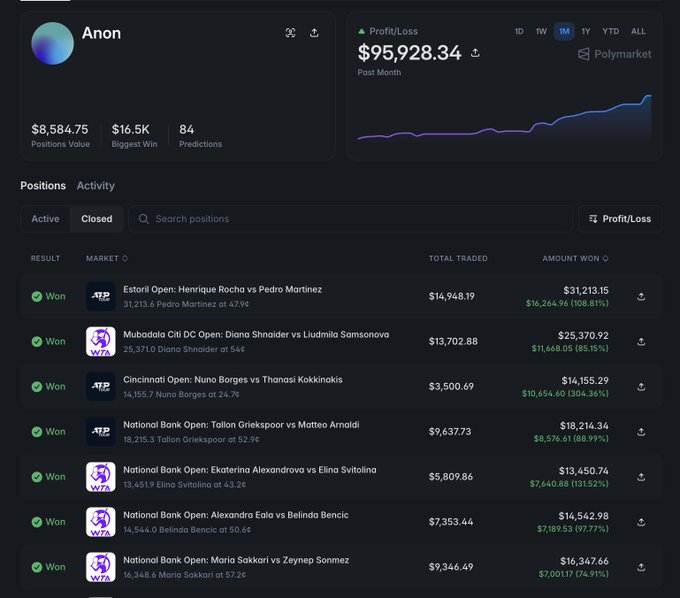Click the profit/loss line chart

pyautogui.click(x=504, y=118)
